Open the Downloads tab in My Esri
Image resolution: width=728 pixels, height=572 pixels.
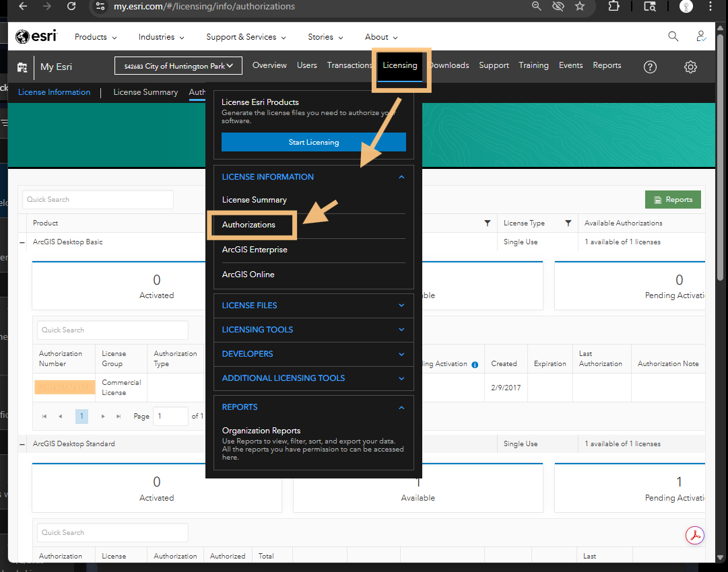(x=449, y=65)
